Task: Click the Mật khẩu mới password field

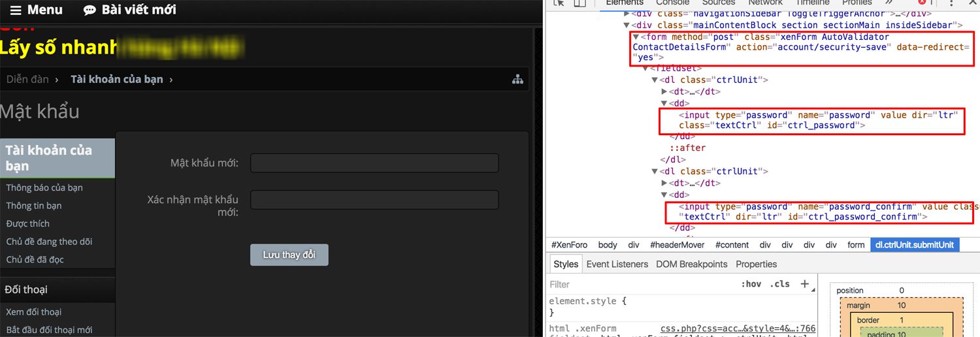Action: (374, 163)
